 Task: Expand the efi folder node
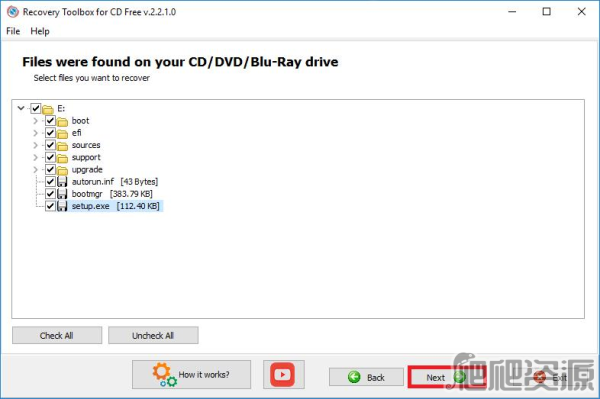pos(35,133)
